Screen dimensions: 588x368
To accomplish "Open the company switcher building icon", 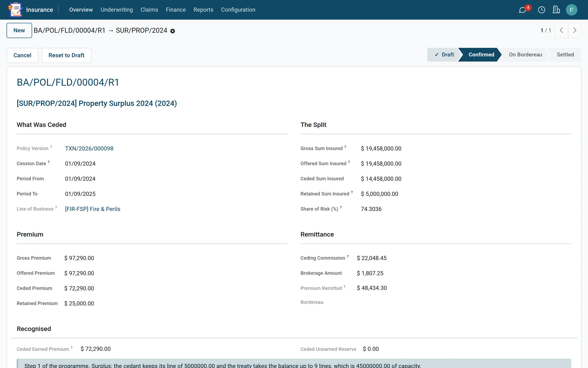I will pyautogui.click(x=556, y=10).
